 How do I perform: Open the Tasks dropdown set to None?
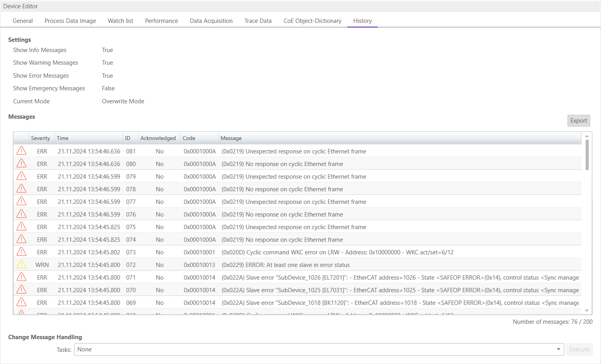(316, 349)
